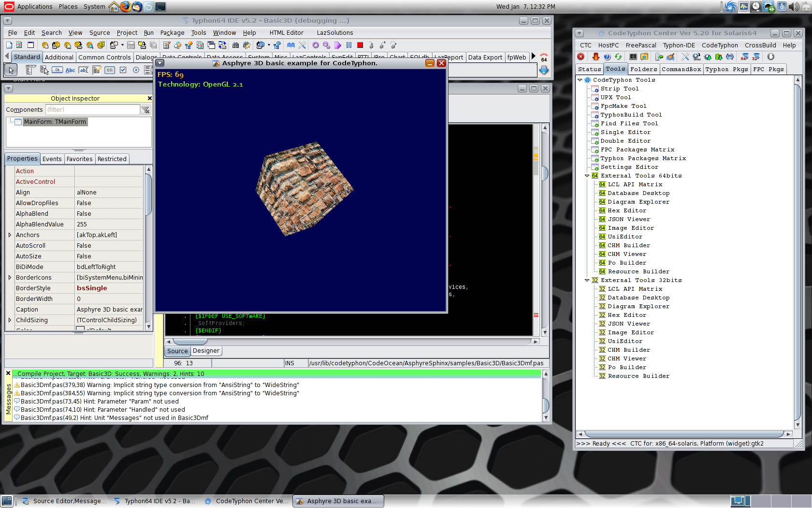
Task: Click the Components filter input field
Action: (x=92, y=110)
